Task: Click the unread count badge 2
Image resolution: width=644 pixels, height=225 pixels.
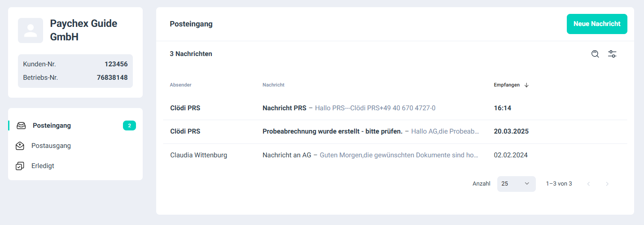Action: 129,126
